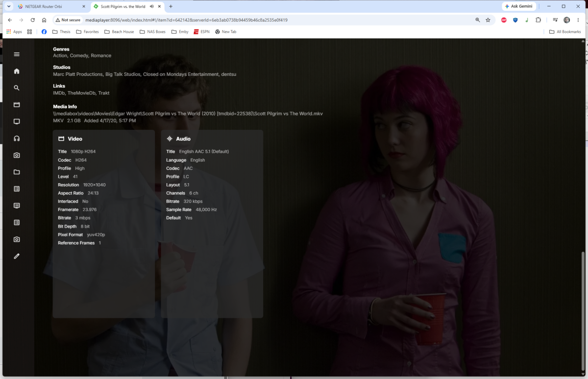Viewport: 588px width, 379px height.
Task: Open Big Talk Studios studio
Action: tap(122, 74)
